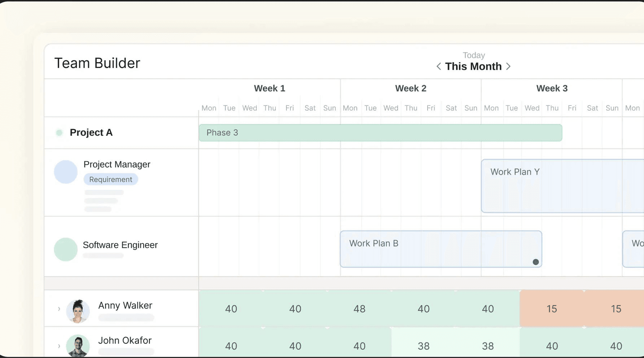The height and width of the screenshot is (358, 644).
Task: Click the Today label
Action: pos(474,55)
